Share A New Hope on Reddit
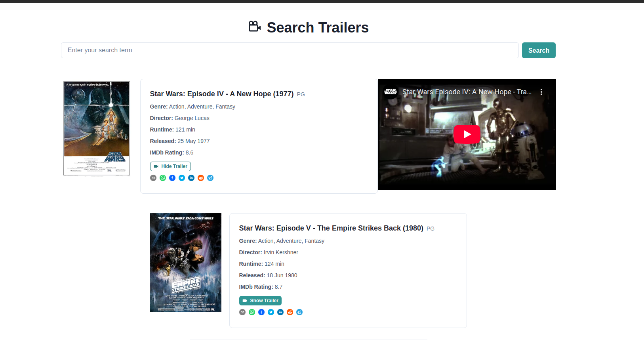Screen dimensions: 644x347 201,178
